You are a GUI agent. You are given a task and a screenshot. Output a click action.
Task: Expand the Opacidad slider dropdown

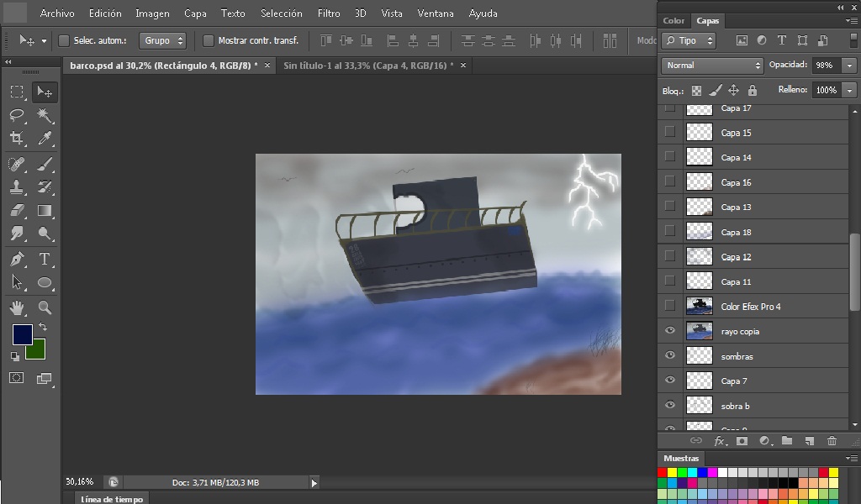(x=850, y=65)
